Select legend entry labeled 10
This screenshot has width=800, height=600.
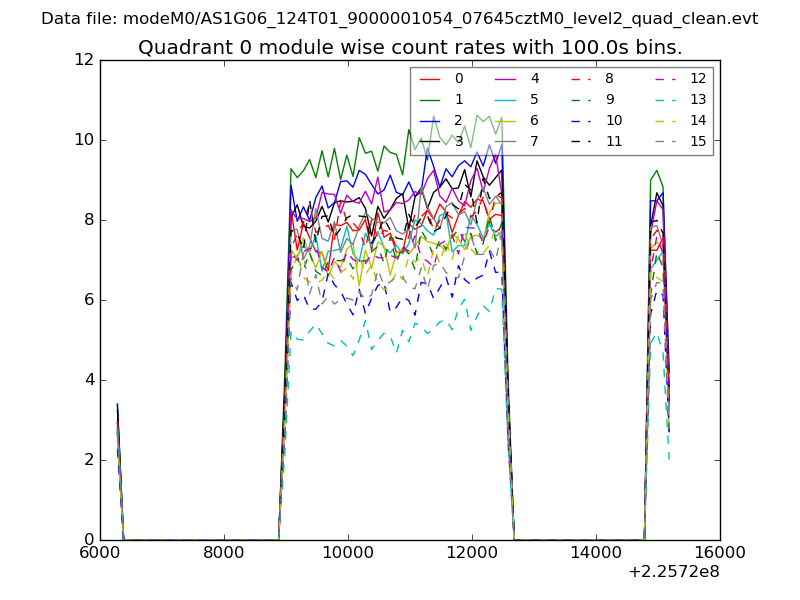click(613, 120)
